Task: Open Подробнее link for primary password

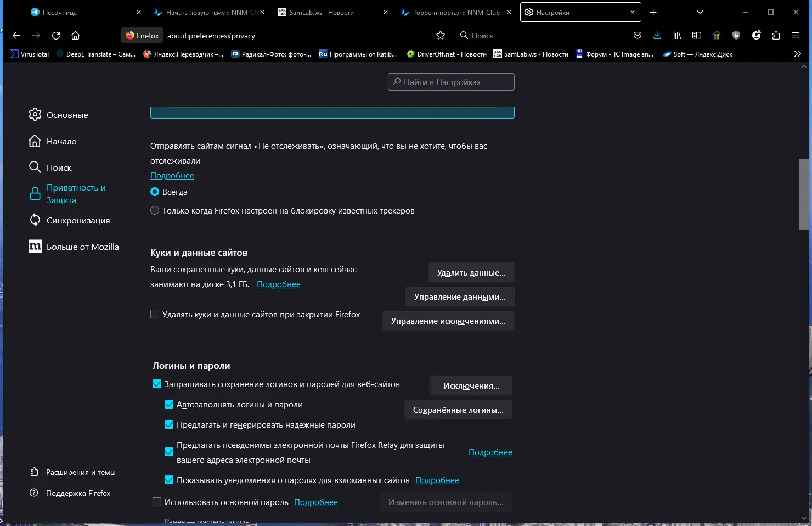Action: pyautogui.click(x=316, y=502)
